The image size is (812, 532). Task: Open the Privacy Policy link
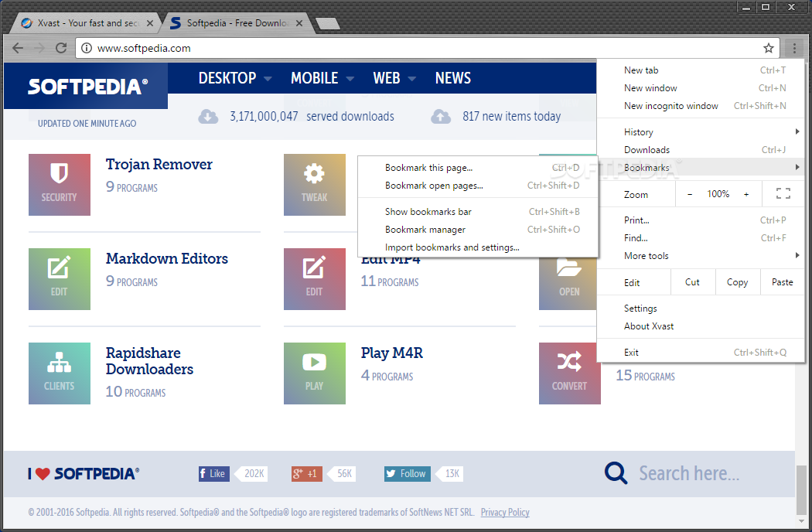505,513
